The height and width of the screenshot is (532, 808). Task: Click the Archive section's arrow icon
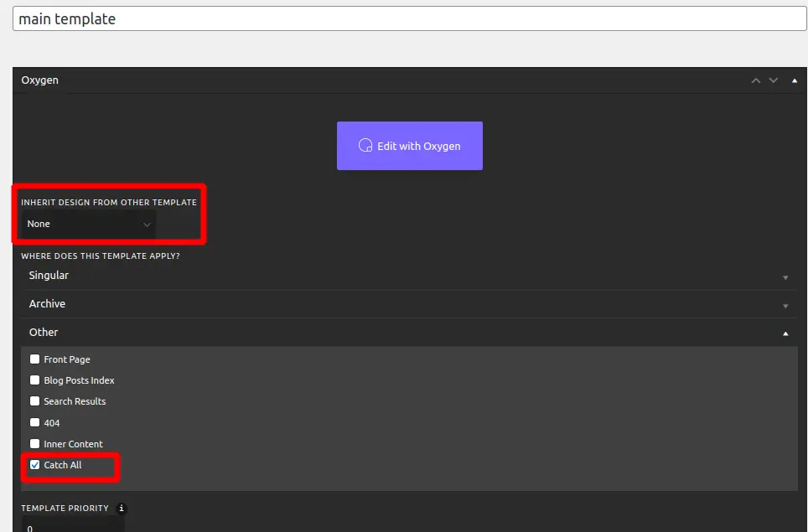[785, 306]
